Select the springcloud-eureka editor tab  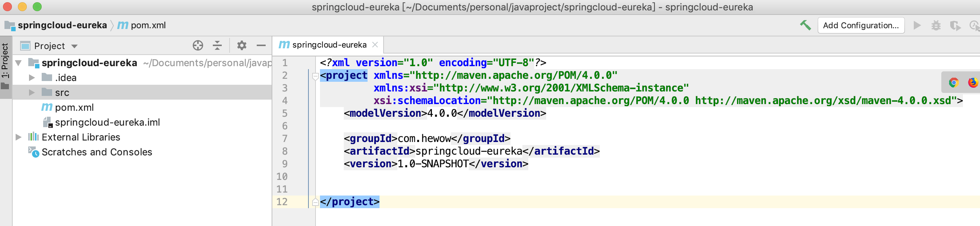(329, 45)
